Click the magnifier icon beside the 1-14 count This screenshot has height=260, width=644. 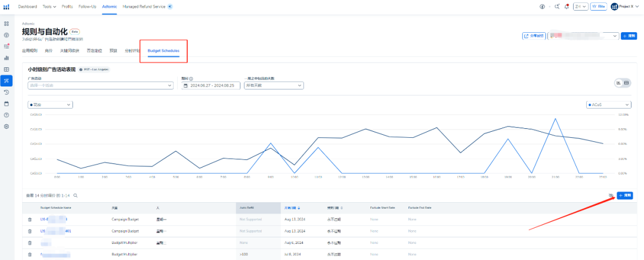(75, 196)
